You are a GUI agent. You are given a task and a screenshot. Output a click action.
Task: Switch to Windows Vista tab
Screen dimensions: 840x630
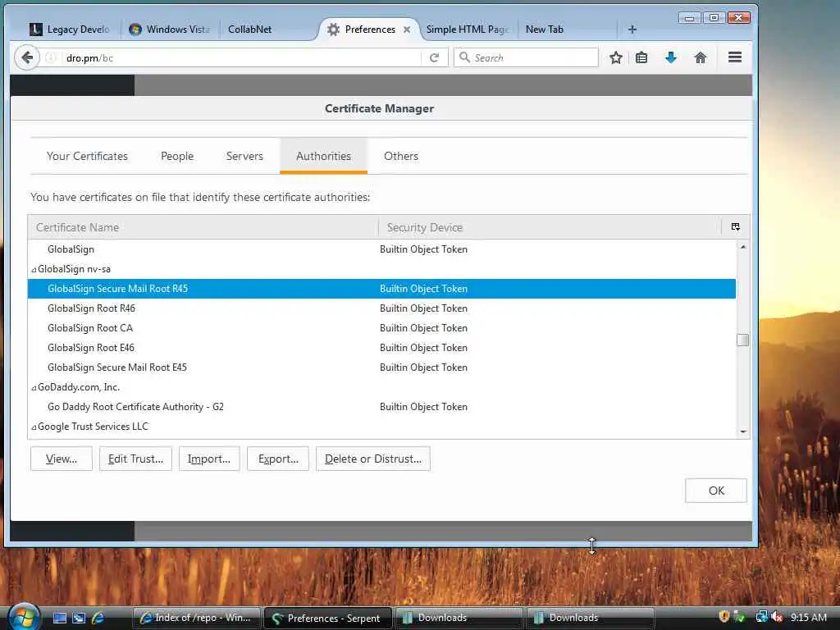tap(170, 30)
